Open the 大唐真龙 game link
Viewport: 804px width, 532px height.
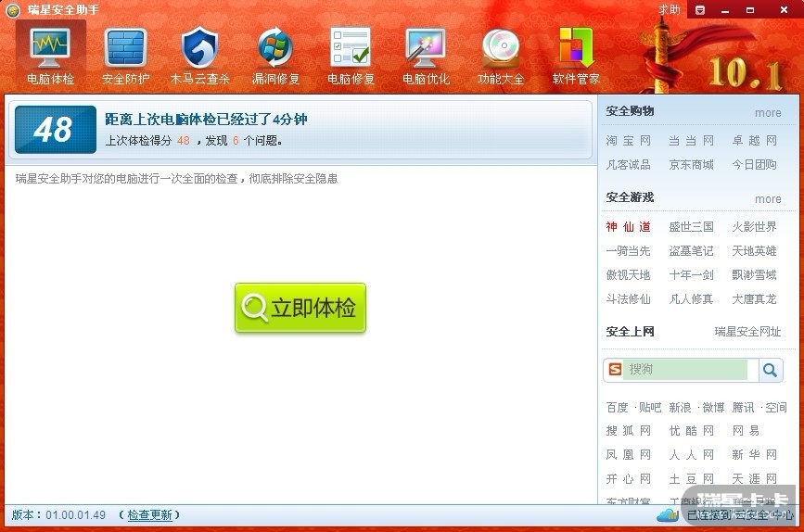(x=754, y=298)
